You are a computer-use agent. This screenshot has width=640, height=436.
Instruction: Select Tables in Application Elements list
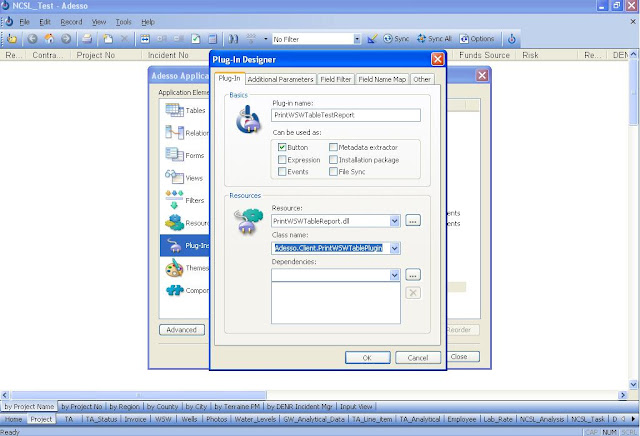tap(185, 110)
